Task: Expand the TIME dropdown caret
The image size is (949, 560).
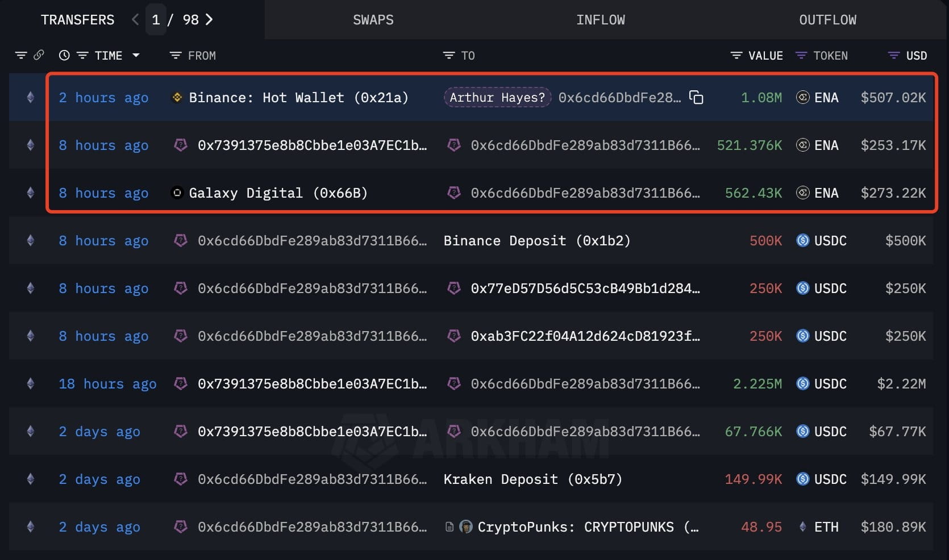Action: point(136,56)
